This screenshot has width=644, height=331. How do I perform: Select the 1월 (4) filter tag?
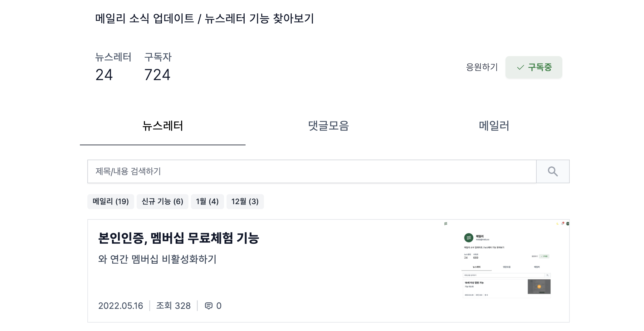(207, 202)
